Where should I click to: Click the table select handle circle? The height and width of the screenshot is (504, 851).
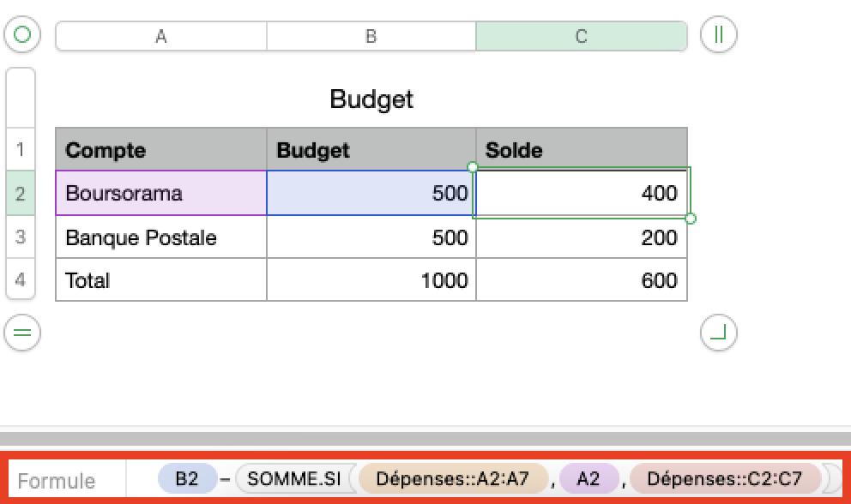click(x=23, y=35)
